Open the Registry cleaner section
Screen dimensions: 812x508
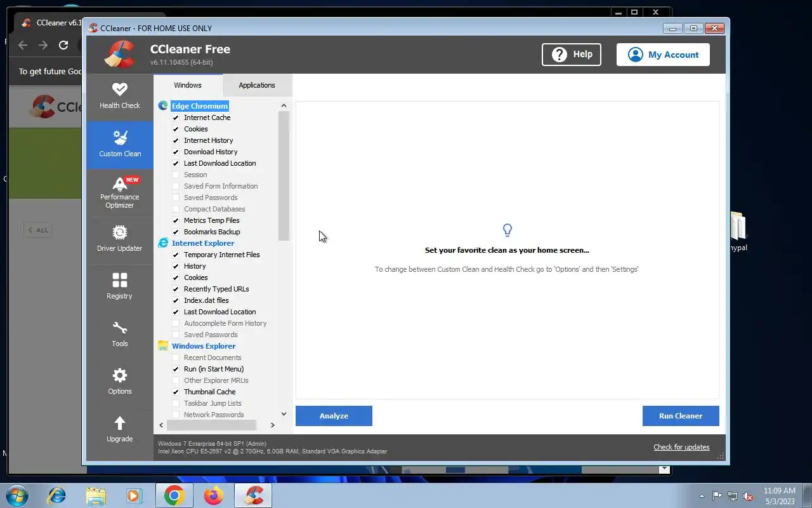119,287
